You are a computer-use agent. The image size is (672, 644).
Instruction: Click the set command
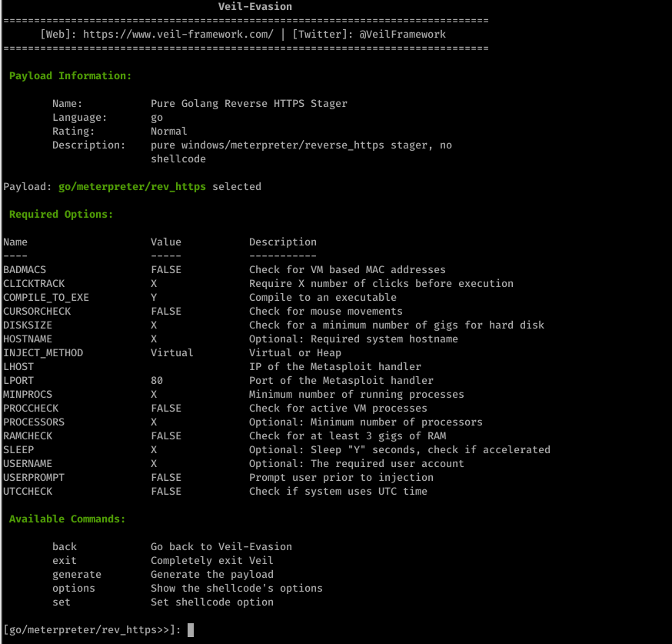(62, 602)
